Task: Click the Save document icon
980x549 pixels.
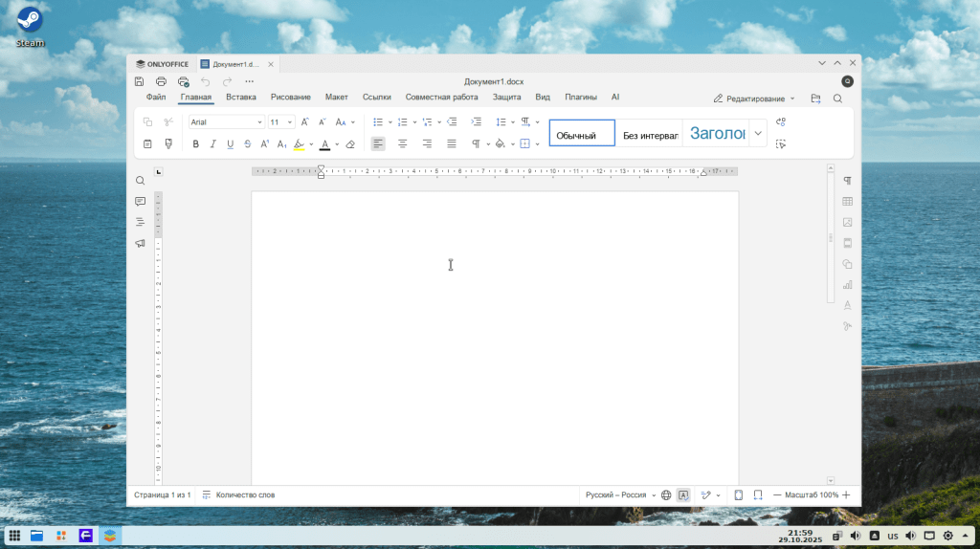Action: tap(140, 82)
